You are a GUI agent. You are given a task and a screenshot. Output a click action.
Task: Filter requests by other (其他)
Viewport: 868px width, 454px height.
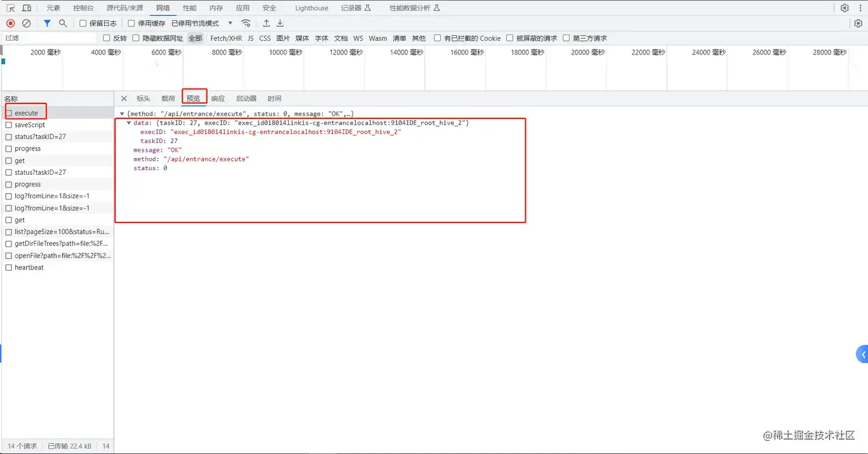click(419, 38)
